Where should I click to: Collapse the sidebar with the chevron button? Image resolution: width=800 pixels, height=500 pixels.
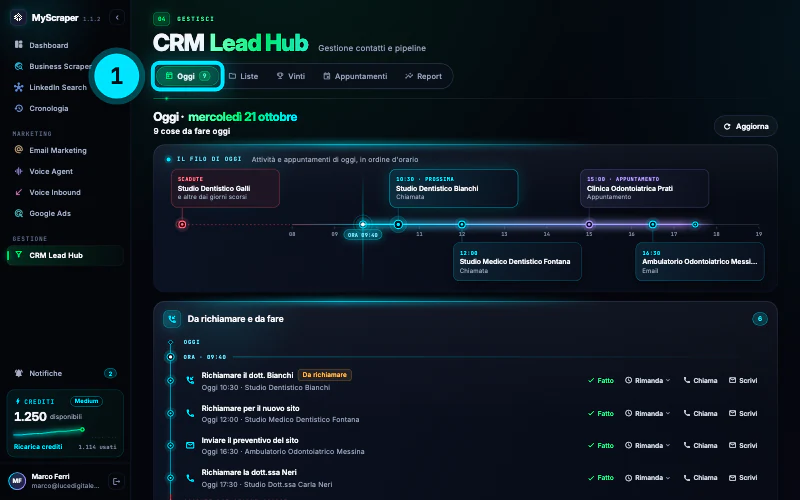[x=117, y=17]
